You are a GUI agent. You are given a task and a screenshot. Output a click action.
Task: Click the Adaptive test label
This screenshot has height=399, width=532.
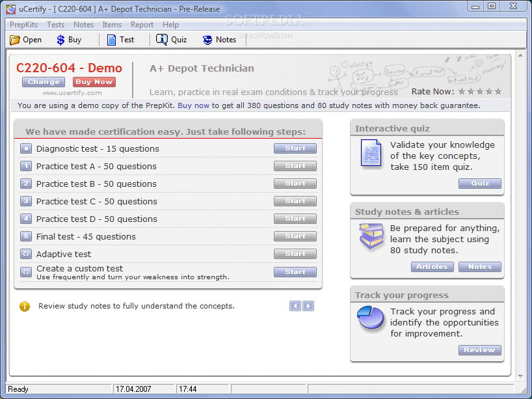pyautogui.click(x=64, y=255)
